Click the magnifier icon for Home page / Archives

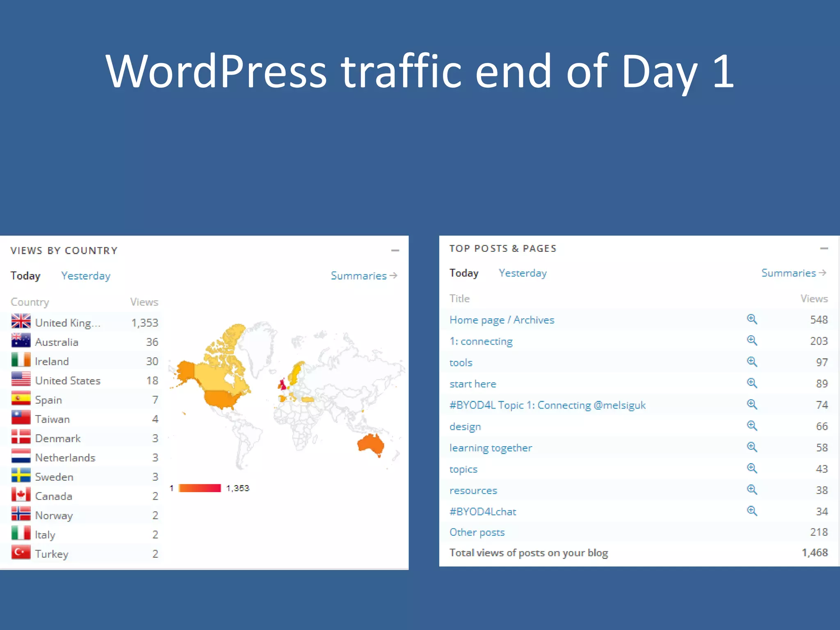pyautogui.click(x=752, y=319)
